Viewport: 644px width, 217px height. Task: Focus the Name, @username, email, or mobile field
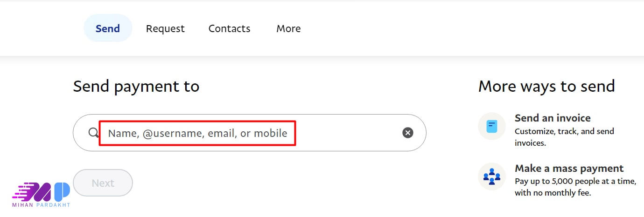(197, 133)
